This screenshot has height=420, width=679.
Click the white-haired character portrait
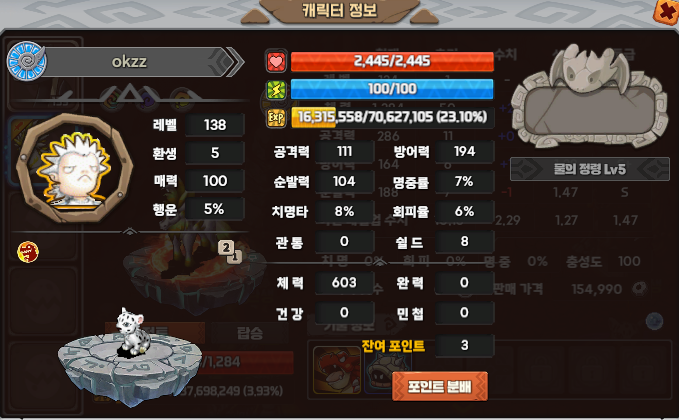[x=74, y=168]
